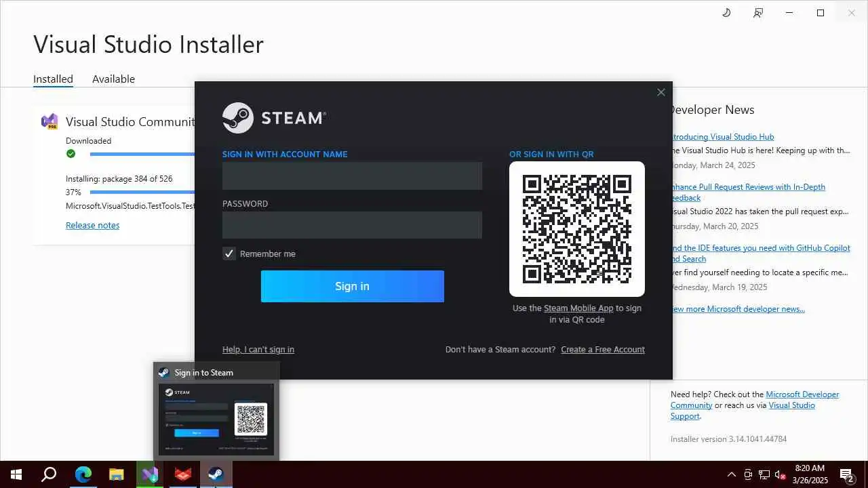Open Introducing Visual Studio Hub news link

point(722,137)
